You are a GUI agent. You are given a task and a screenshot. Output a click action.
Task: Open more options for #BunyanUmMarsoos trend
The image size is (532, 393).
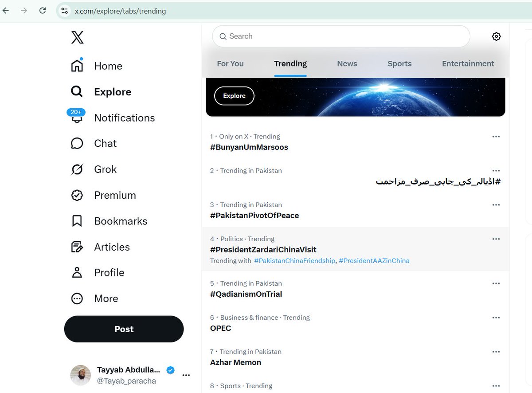click(x=496, y=137)
